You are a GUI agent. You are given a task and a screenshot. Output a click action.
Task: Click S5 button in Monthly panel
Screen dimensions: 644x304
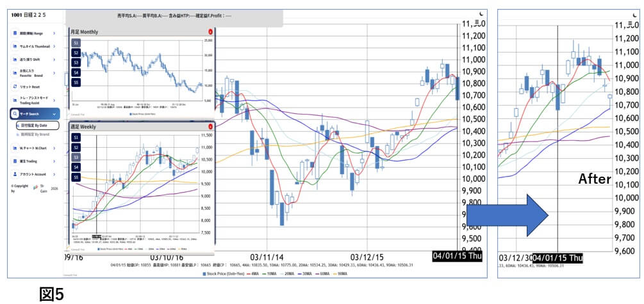click(x=76, y=83)
